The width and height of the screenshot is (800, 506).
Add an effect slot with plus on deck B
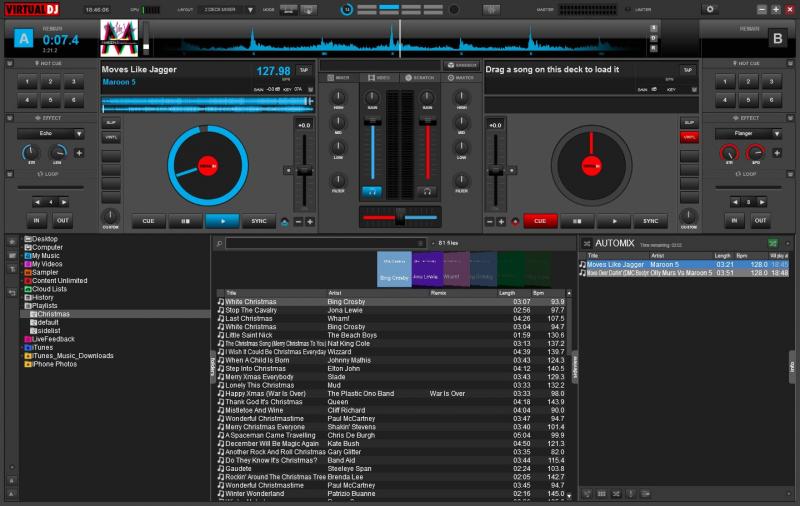[777, 153]
